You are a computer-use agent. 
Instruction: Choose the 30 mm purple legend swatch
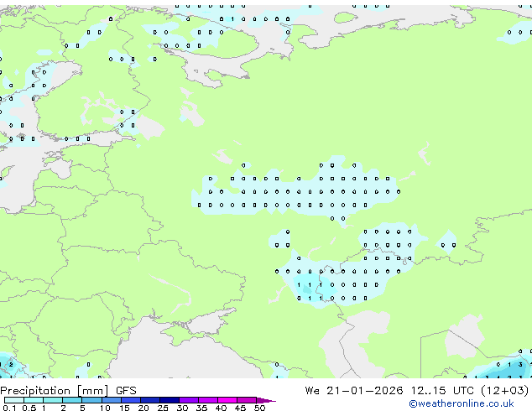coord(189,400)
